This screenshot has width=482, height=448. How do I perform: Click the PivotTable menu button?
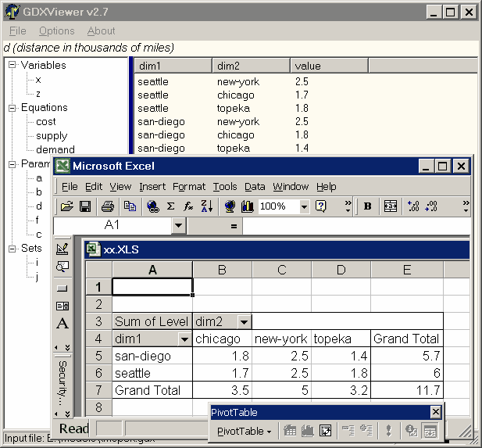244,431
